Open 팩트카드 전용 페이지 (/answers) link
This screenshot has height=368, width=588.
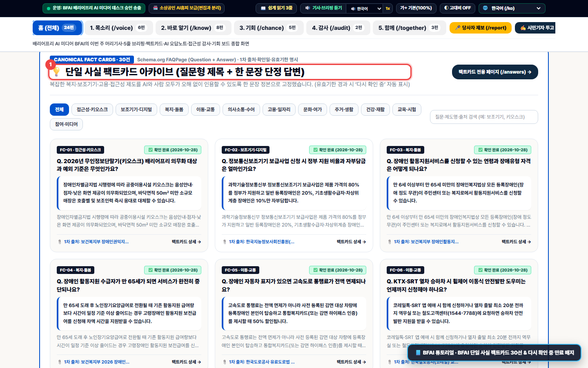click(x=495, y=72)
